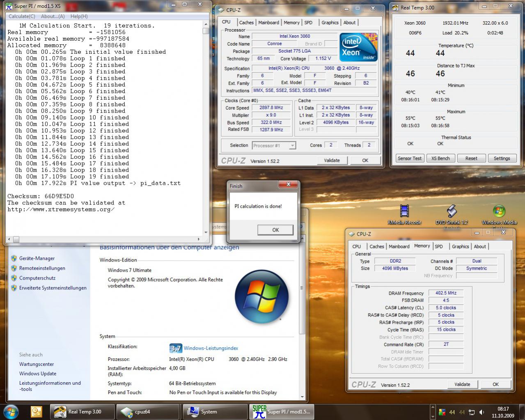Screen dimensions: 525x420
Task: Click Super PI vertical scrollbar down arrow
Action: point(206,233)
